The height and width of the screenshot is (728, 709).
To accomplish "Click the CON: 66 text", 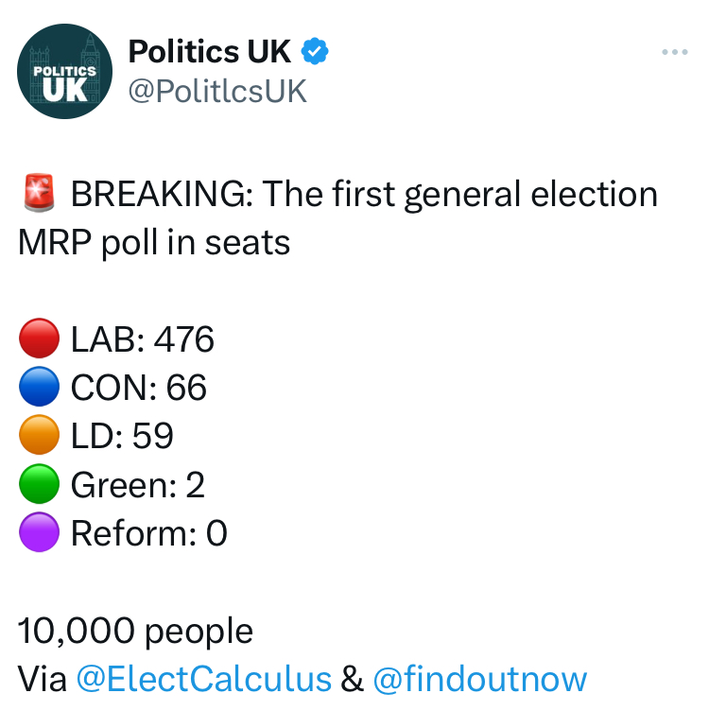I will pyautogui.click(x=139, y=388).
